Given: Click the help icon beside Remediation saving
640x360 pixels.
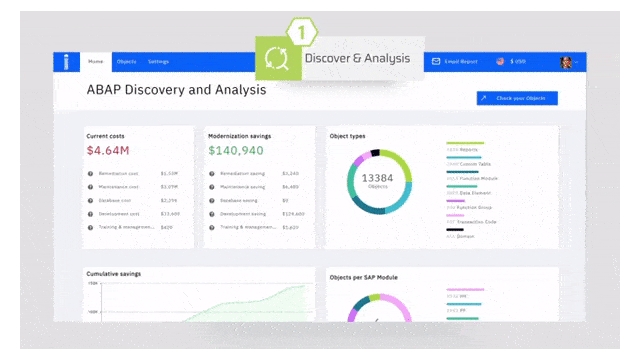Looking at the screenshot, I should click(x=212, y=173).
